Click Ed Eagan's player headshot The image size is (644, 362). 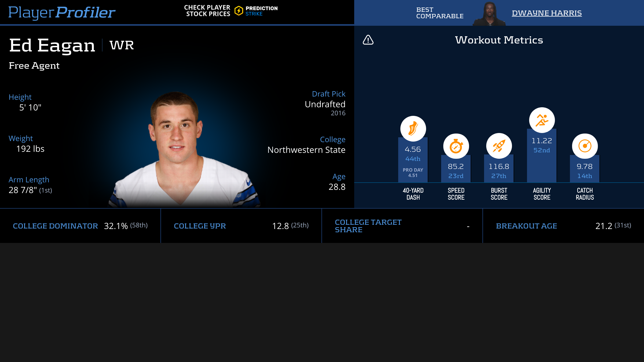(x=184, y=149)
